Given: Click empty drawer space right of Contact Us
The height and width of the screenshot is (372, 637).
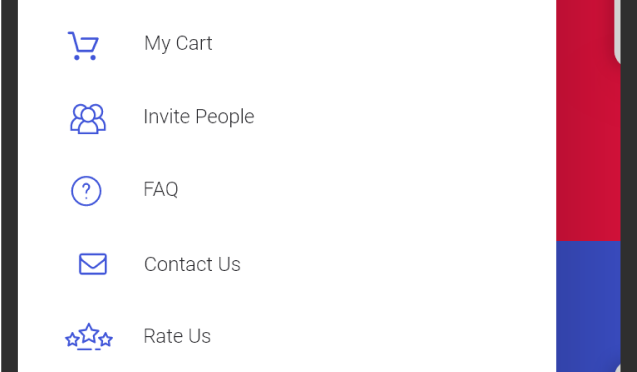Looking at the screenshot, I should click(x=398, y=264).
